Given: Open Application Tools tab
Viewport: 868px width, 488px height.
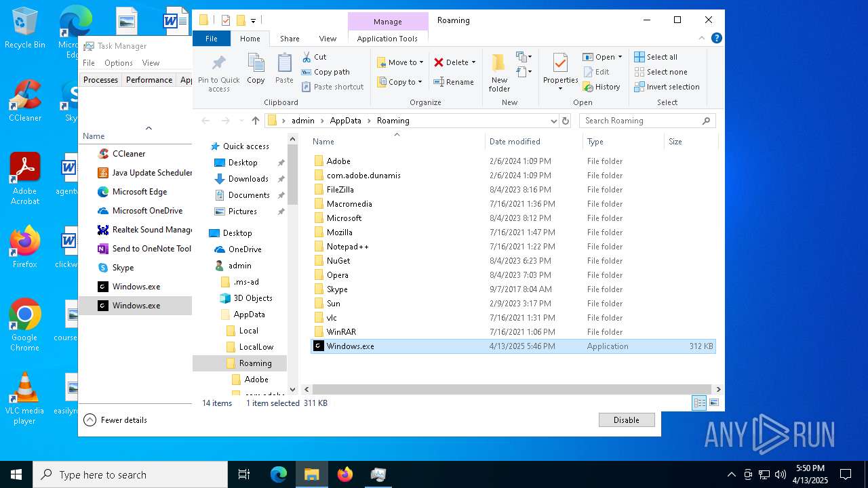Looking at the screenshot, I should [387, 39].
